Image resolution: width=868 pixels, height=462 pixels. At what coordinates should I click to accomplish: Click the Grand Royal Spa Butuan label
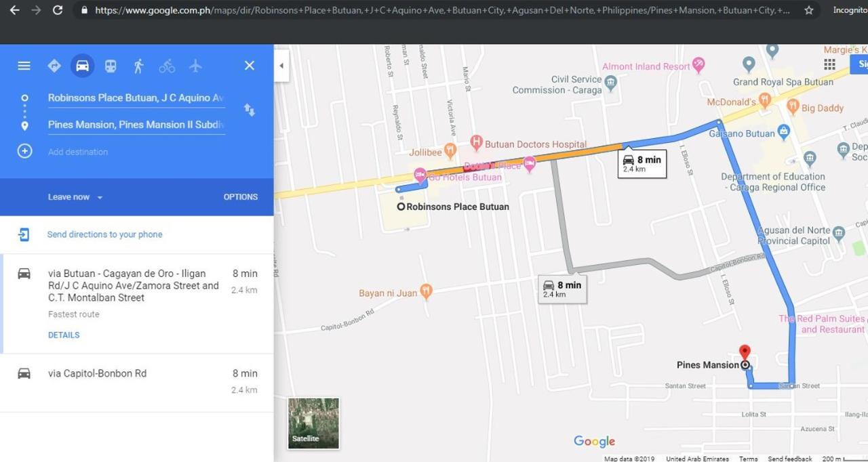783,82
